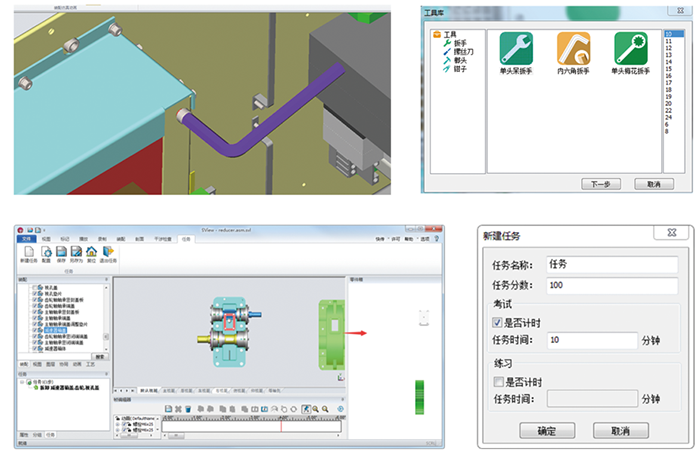The image size is (700, 455).
Task: Select the bold task step in task tree
Action: click(69, 388)
